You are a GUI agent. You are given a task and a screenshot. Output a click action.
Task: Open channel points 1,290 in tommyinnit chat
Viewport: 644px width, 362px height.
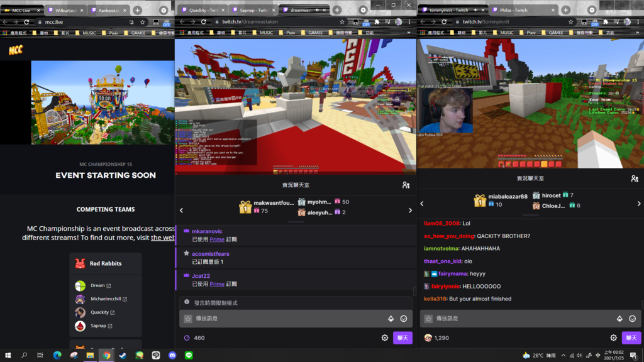(436, 337)
